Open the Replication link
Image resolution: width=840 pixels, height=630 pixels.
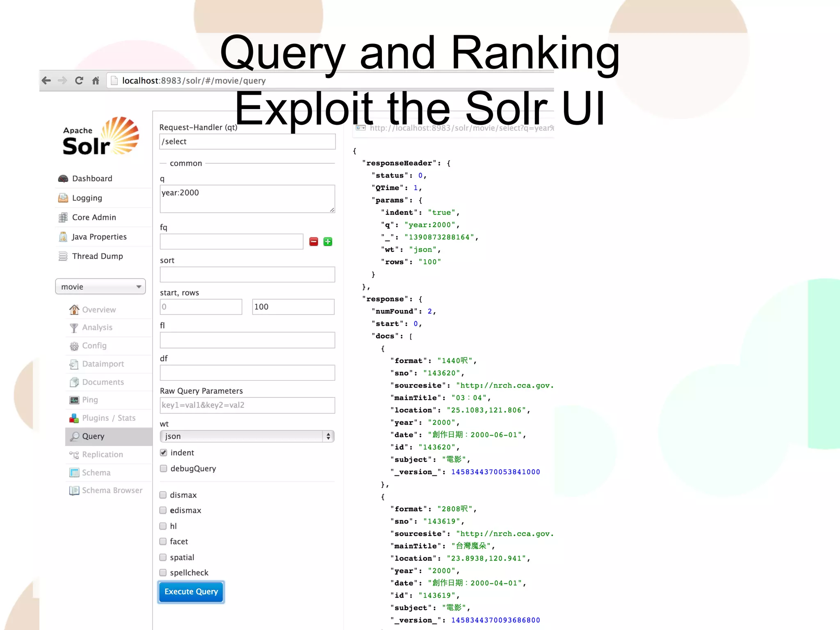pos(103,454)
